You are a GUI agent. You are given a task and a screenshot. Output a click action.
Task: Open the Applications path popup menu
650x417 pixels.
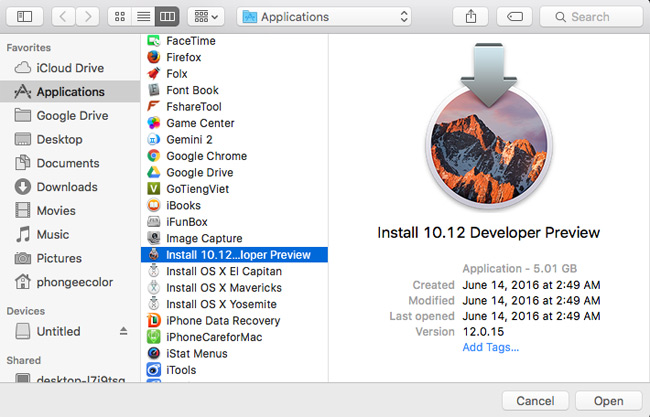click(x=324, y=17)
